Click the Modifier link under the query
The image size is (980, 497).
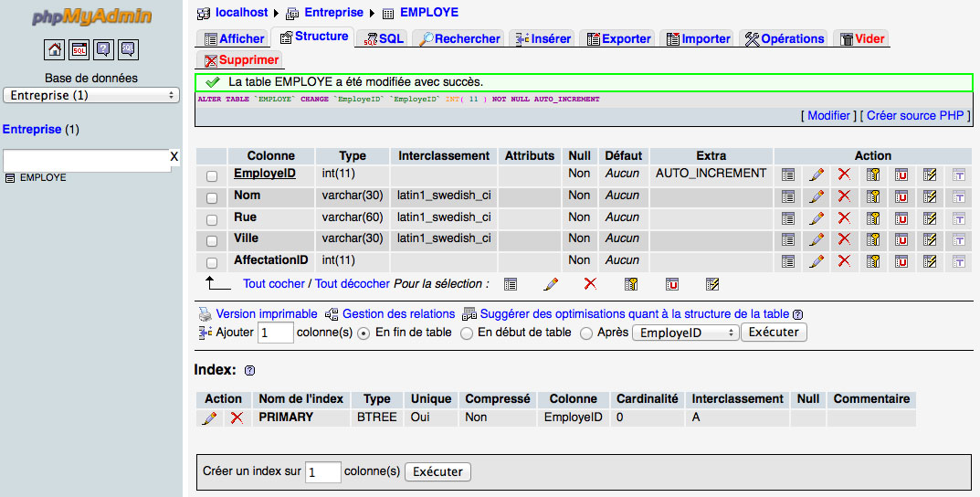click(x=828, y=116)
